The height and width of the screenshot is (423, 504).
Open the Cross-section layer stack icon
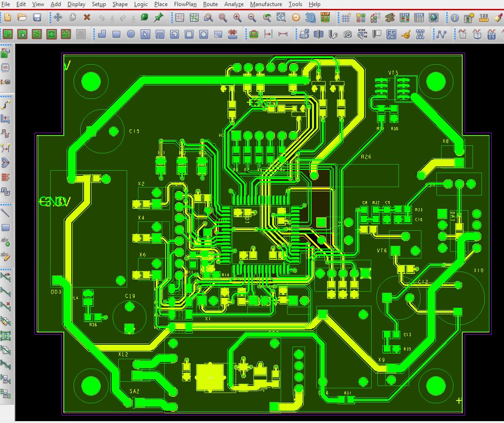(389, 17)
